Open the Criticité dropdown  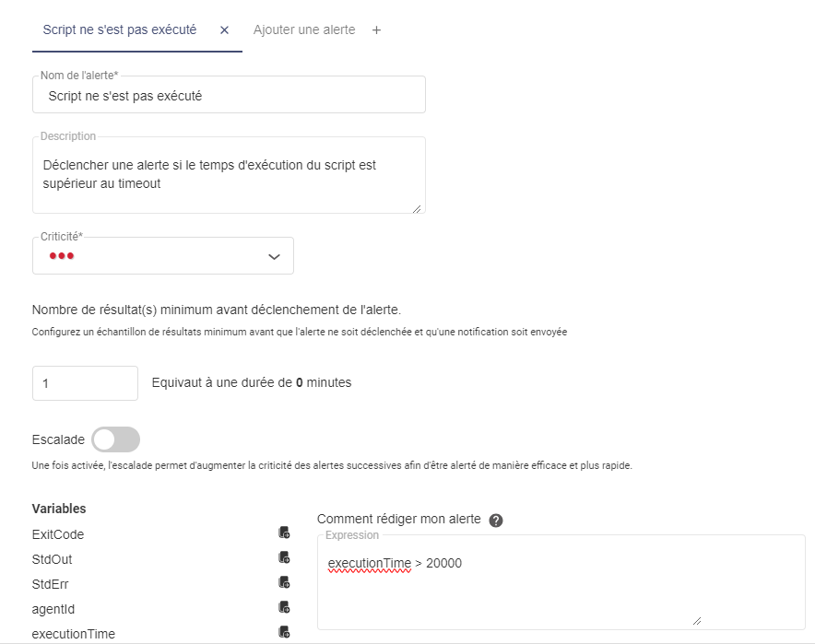pos(163,256)
